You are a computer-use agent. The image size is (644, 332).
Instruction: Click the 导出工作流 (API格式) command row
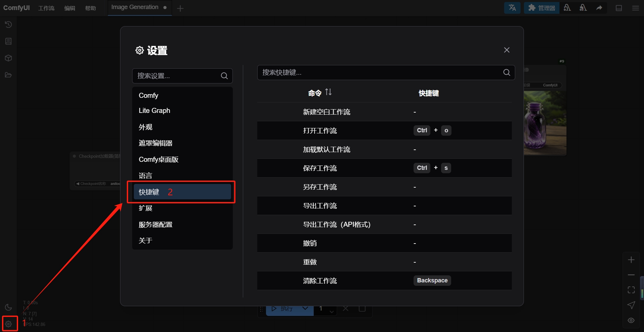click(x=384, y=224)
